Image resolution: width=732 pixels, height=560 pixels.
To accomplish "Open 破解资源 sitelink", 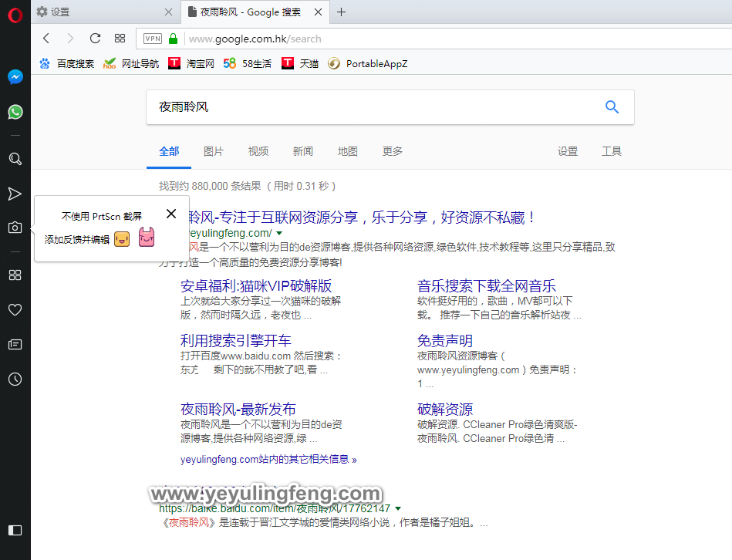I will [445, 410].
